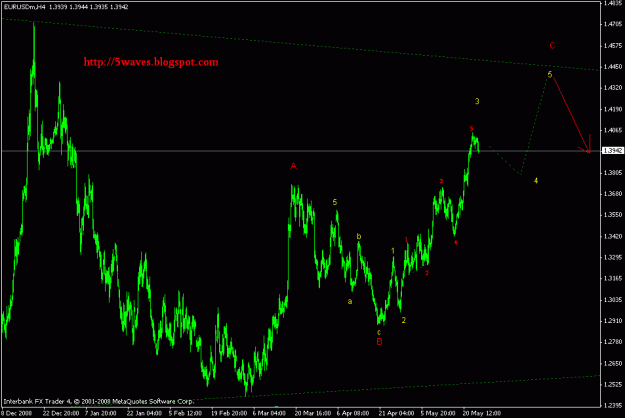Viewport: 625px width, 418px height.
Task: Select the red wave label C
Action: (x=552, y=45)
